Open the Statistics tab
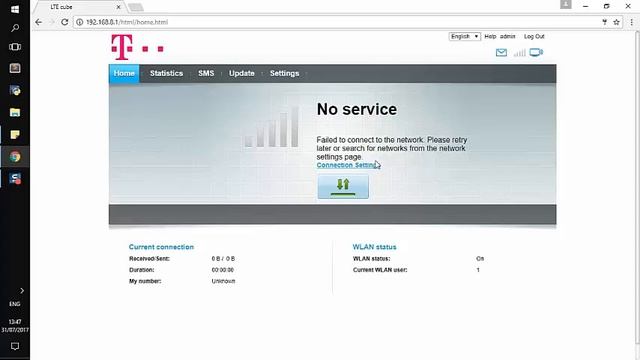 pyautogui.click(x=166, y=73)
